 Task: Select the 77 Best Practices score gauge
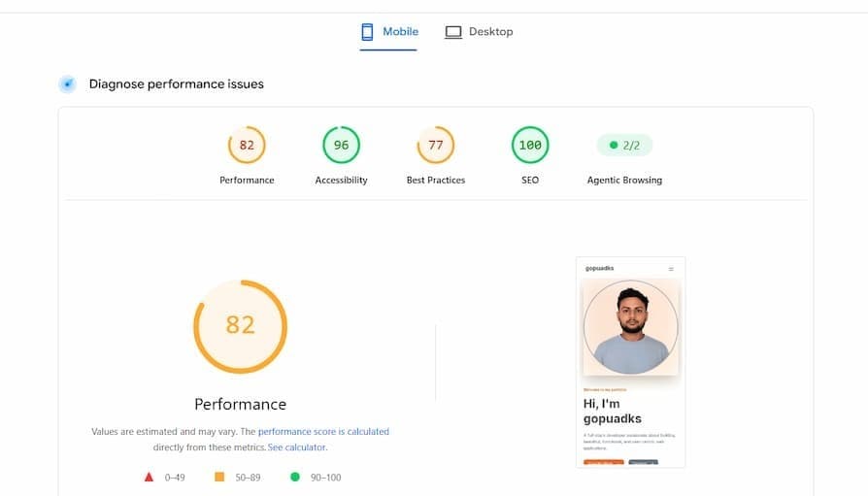click(436, 145)
